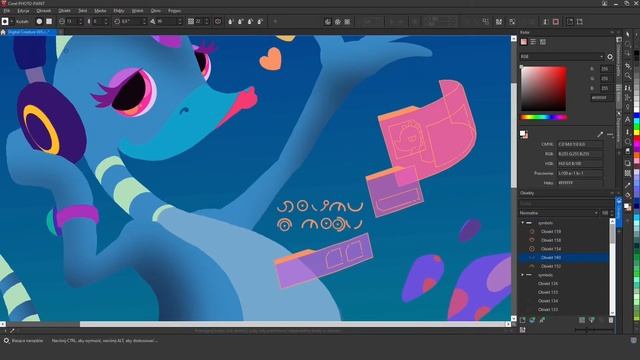Image resolution: width=640 pixels, height=360 pixels.
Task: Click the more options dots in color docker
Action: 610,134
